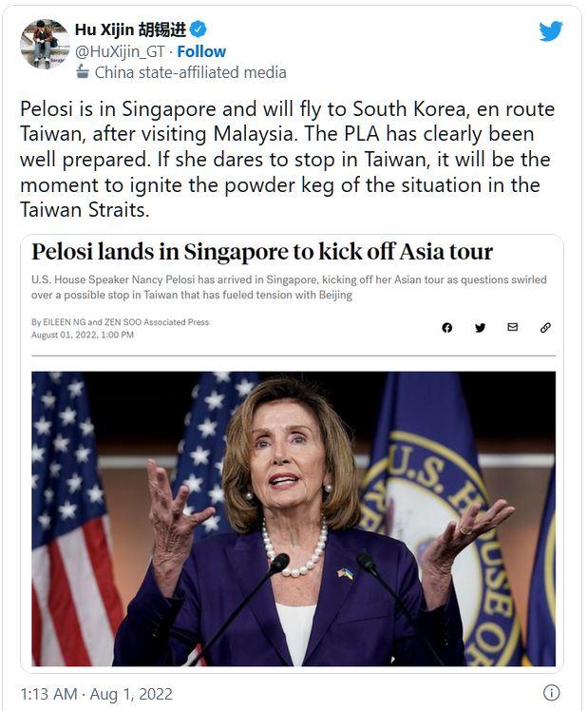The width and height of the screenshot is (588, 711).
Task: Open the Pelosi lands in Singapore headline
Action: 262,252
